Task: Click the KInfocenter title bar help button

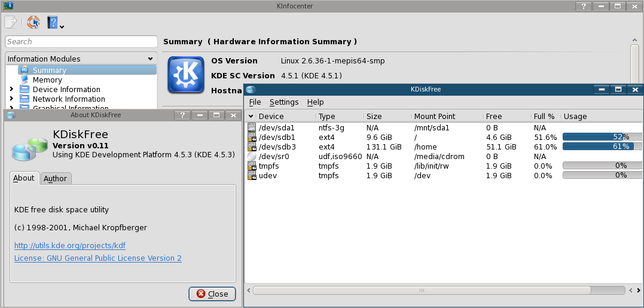Action: tap(584, 6)
